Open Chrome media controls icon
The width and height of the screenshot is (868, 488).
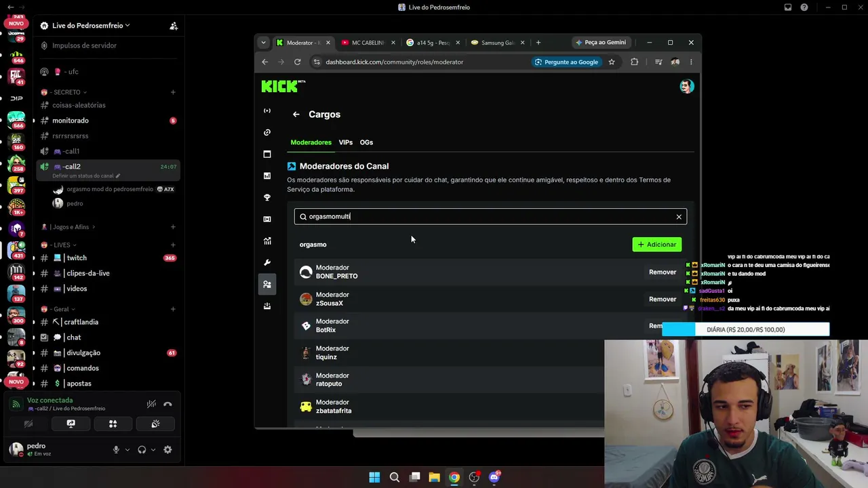[658, 62]
